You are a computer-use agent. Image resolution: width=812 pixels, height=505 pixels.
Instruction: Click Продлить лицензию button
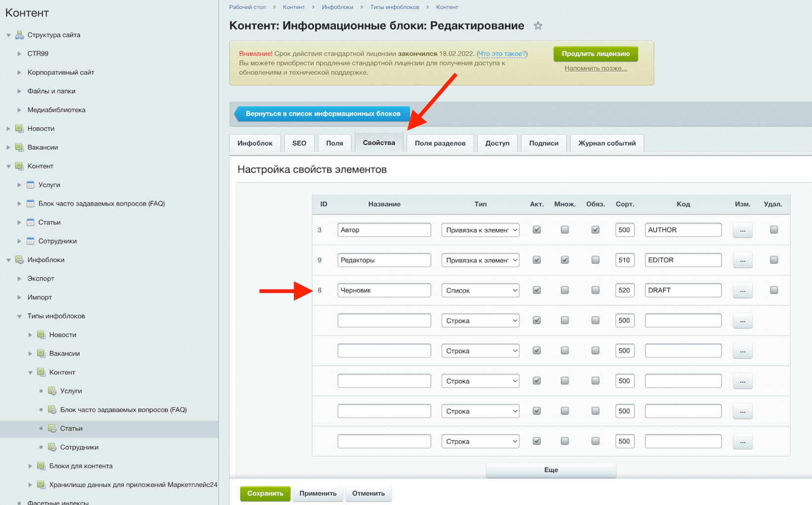[596, 54]
